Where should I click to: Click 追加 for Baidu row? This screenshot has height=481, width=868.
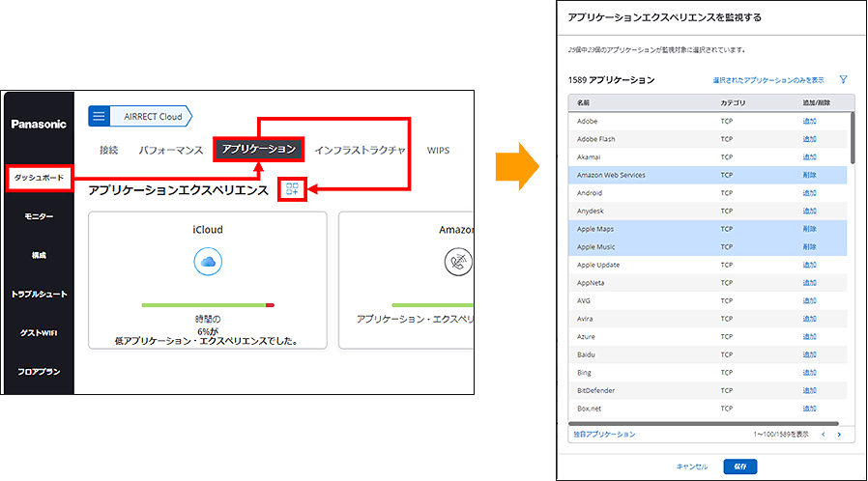809,354
